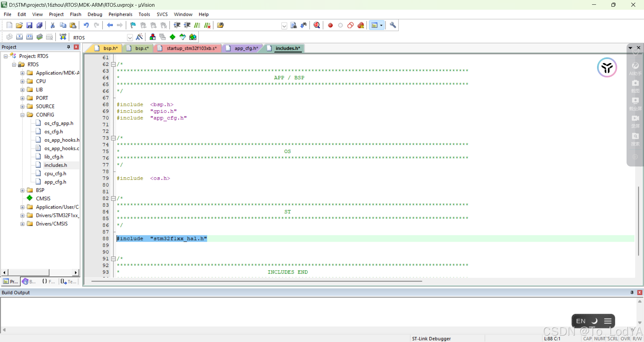This screenshot has width=644, height=342.
Task: Switch to Functions tab in project panel
Action: click(49, 282)
